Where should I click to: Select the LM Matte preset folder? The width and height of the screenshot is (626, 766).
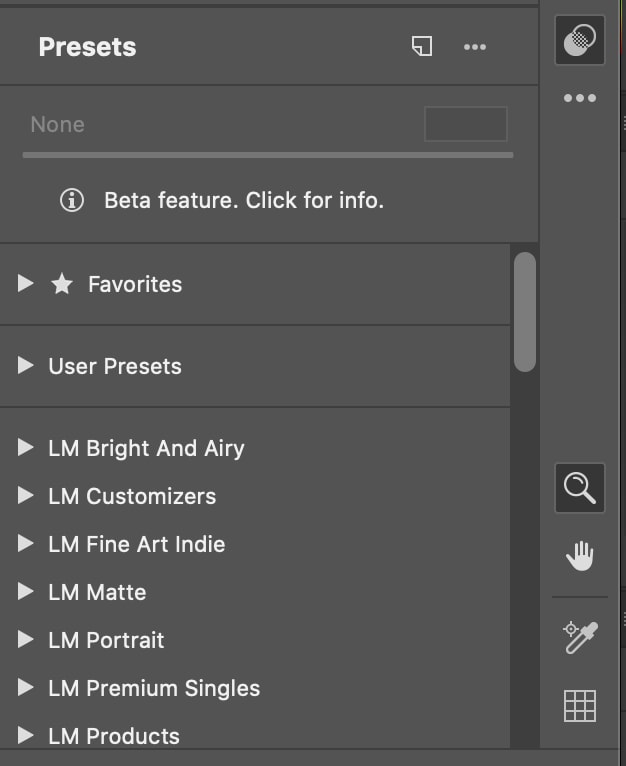[97, 592]
